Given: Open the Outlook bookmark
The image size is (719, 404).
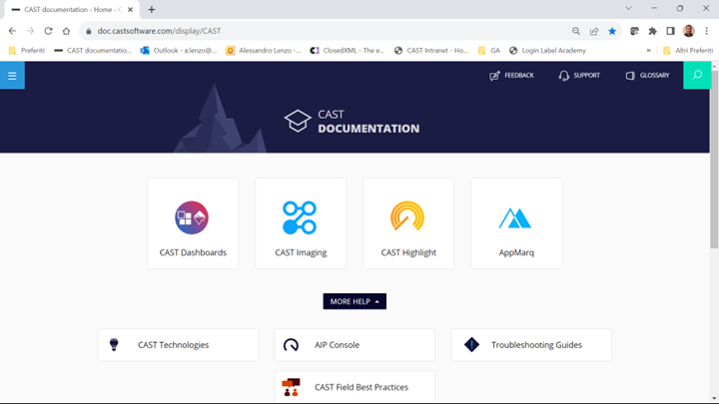Looking at the screenshot, I should click(179, 50).
